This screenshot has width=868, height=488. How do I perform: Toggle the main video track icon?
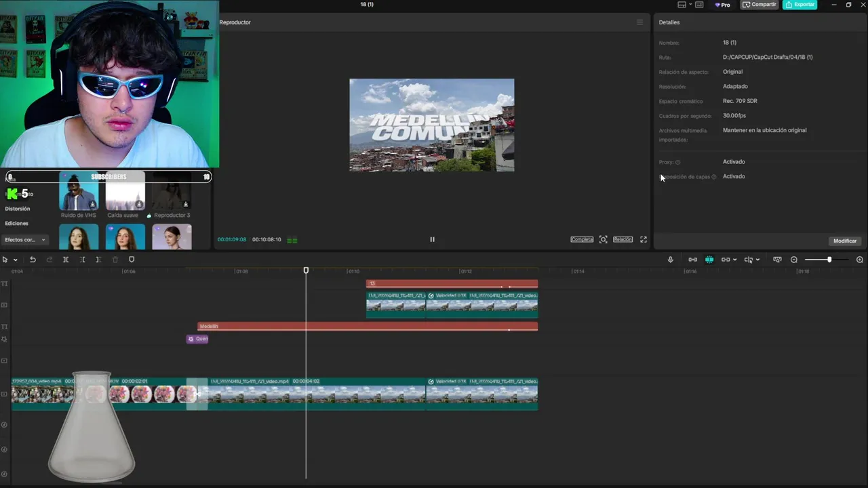pos(5,394)
